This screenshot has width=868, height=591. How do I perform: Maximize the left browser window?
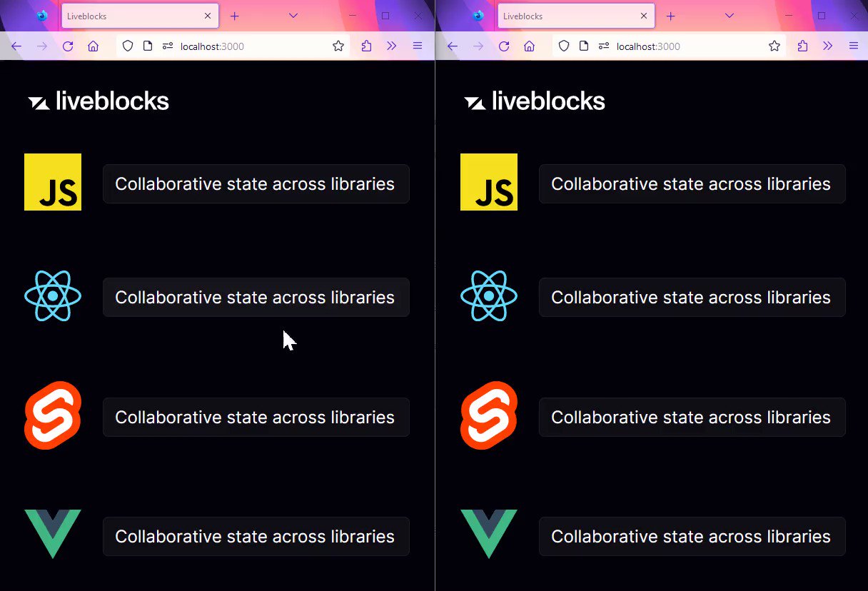(x=385, y=16)
